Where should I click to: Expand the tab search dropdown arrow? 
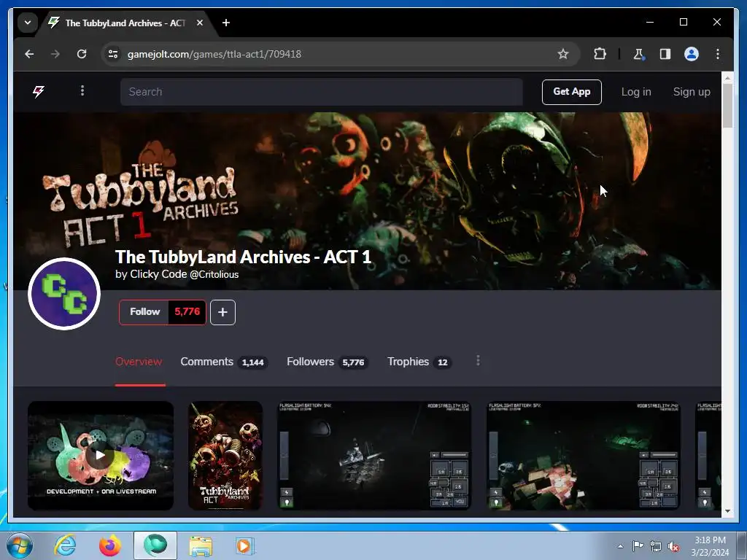(x=28, y=23)
